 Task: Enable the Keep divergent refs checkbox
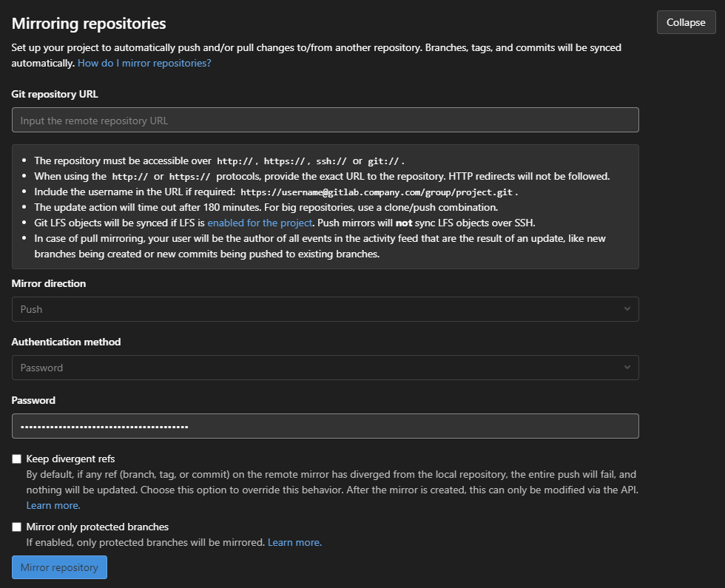17,459
